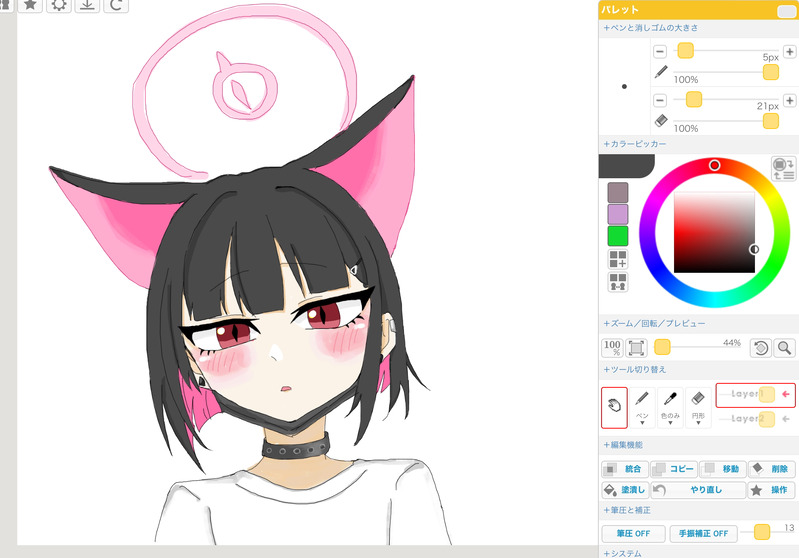This screenshot has width=799, height=558.
Task: Click the 削除 delete button
Action: [x=772, y=469]
